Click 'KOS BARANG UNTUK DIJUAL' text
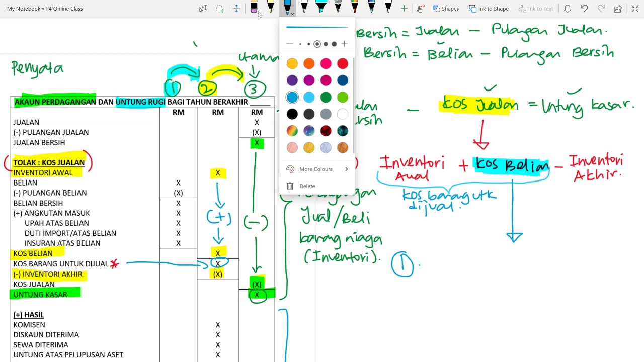644x362 pixels. (x=61, y=264)
